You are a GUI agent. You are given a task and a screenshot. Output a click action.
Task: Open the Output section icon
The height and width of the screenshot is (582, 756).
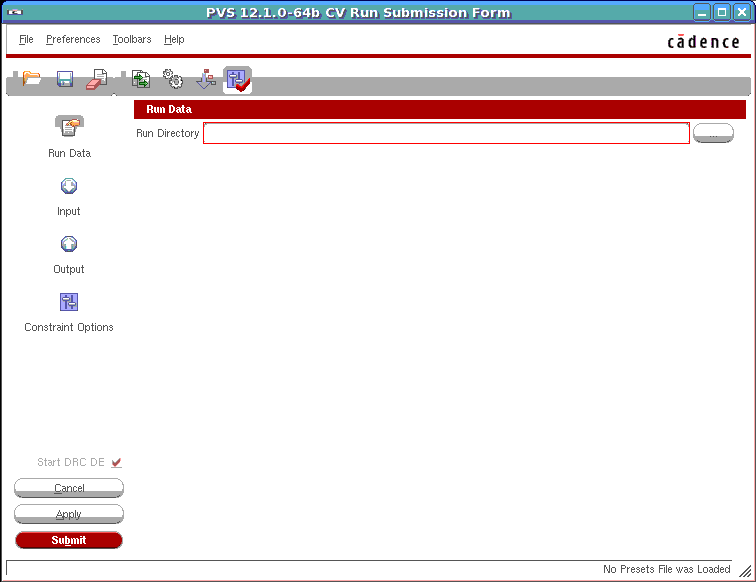point(68,244)
